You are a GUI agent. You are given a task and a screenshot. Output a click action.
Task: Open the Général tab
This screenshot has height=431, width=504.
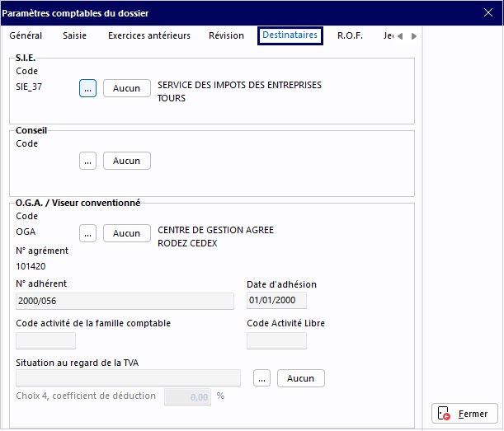click(26, 35)
